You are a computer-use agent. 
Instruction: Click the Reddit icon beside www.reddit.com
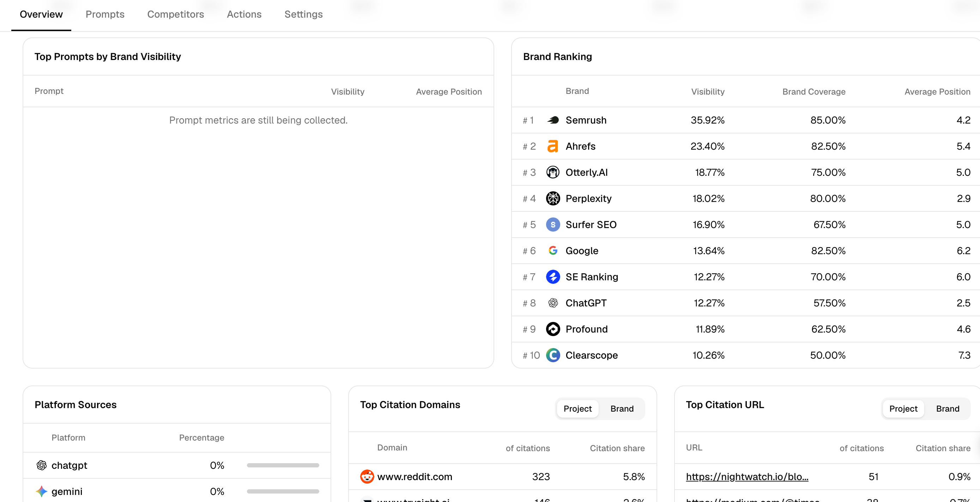pos(367,477)
